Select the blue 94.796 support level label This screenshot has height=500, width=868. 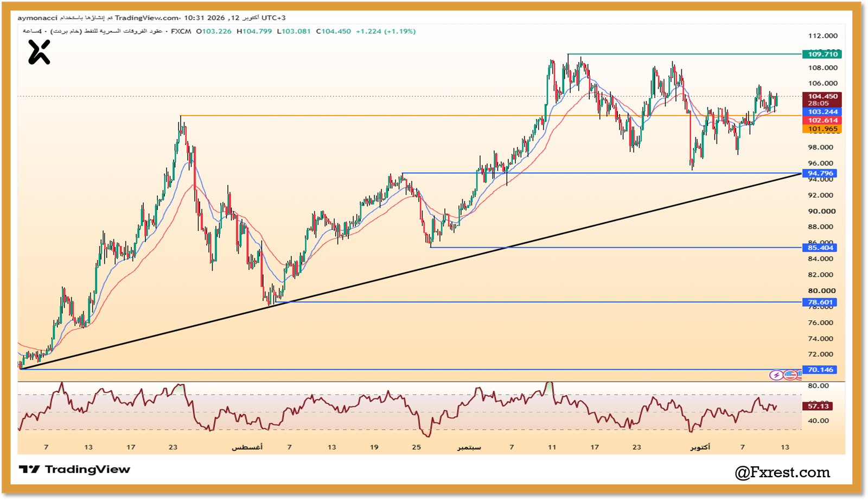tap(820, 174)
